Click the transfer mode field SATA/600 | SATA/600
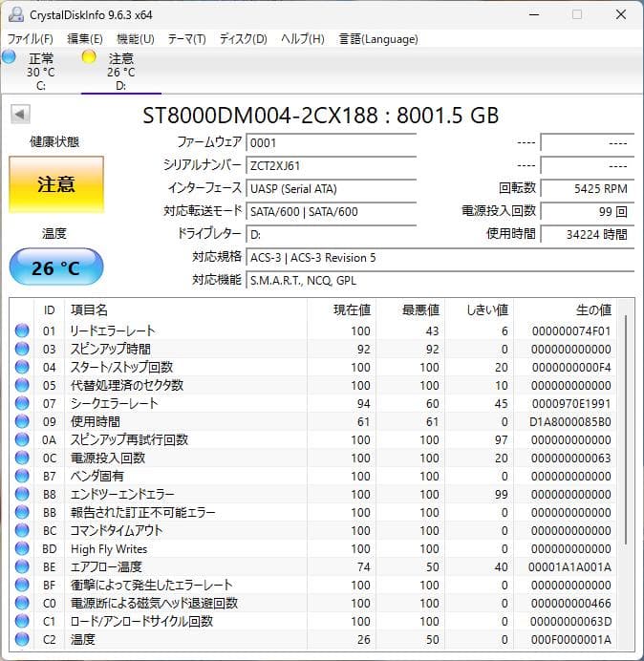Image resolution: width=644 pixels, height=661 pixels. pyautogui.click(x=331, y=211)
